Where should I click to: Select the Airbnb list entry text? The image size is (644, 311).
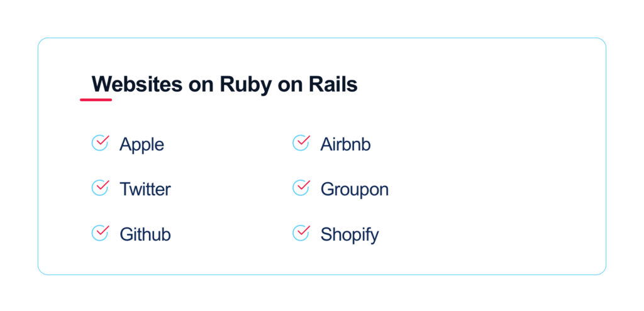pos(345,145)
